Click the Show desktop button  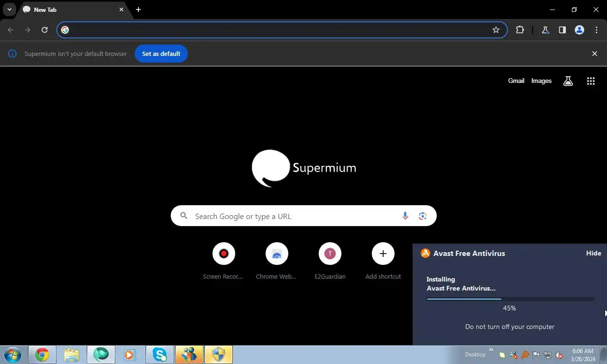(603, 355)
